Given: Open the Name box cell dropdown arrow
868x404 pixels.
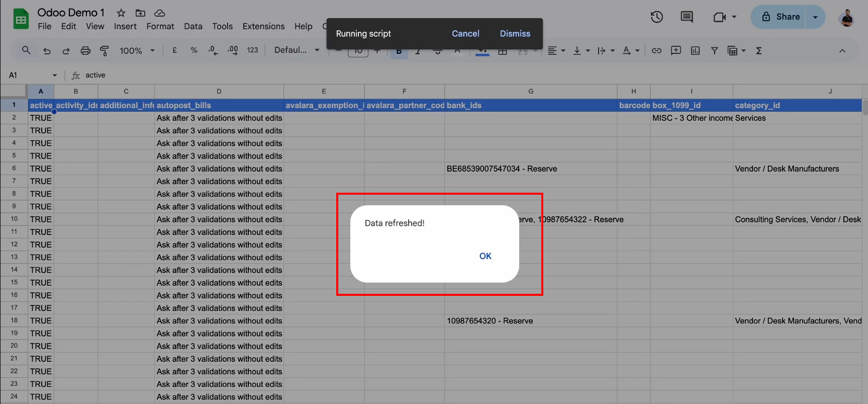Looking at the screenshot, I should click(54, 75).
